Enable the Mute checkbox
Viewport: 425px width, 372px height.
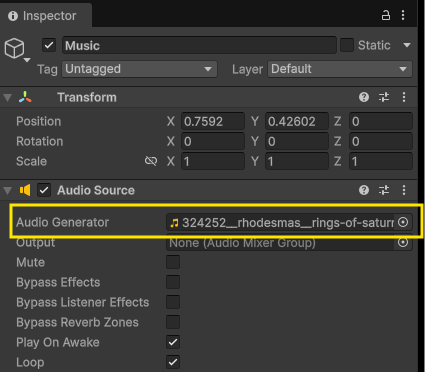click(173, 262)
